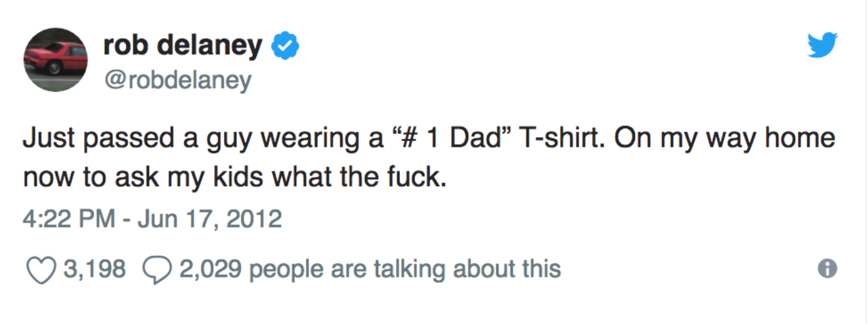Click the reply speech bubble icon

pyautogui.click(x=156, y=269)
